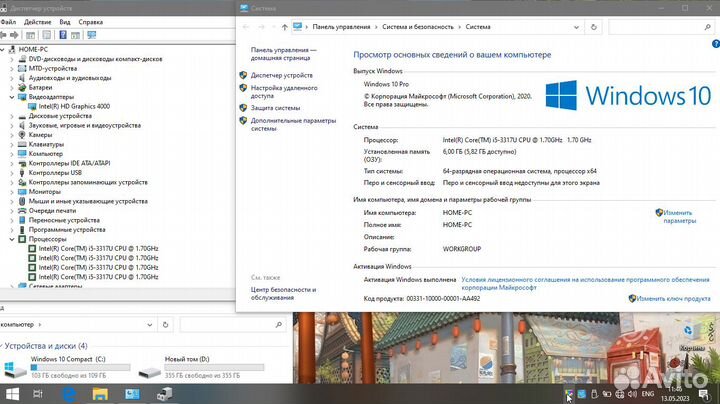The image size is (720, 404).
Task: Open the notification center icon
Action: click(x=703, y=394)
